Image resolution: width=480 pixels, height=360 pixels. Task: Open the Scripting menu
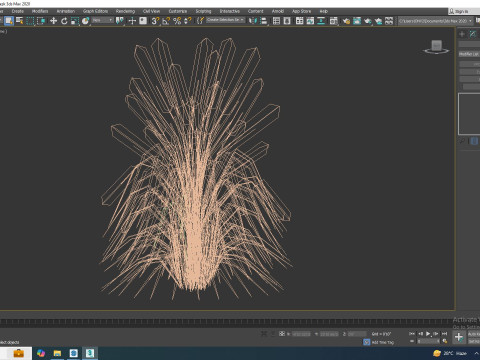[x=203, y=11]
